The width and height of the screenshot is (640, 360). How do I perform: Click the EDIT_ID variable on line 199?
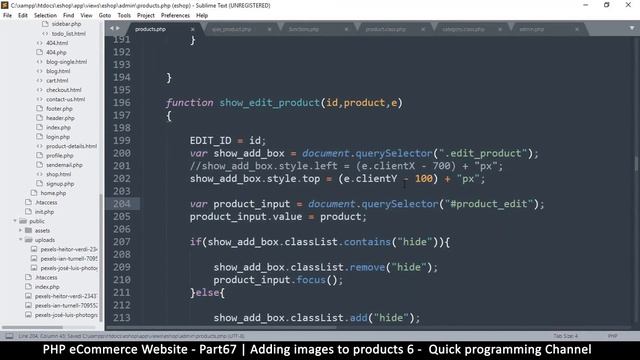coord(210,141)
